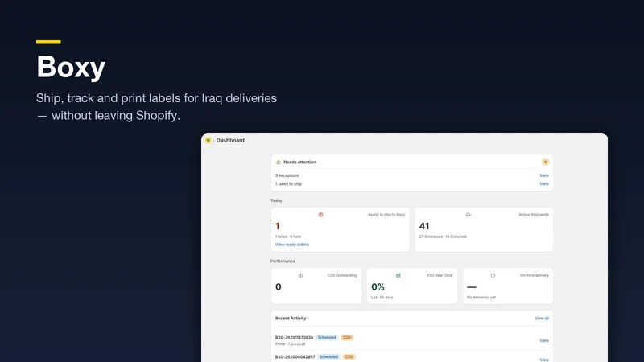
Task: Click the COD Outstanding coin icon
Action: click(300, 275)
